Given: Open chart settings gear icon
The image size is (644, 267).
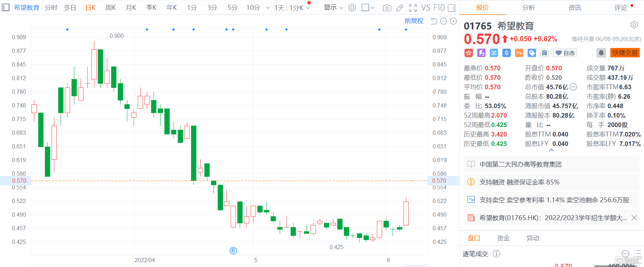Looking at the screenshot, I should click(x=352, y=8).
